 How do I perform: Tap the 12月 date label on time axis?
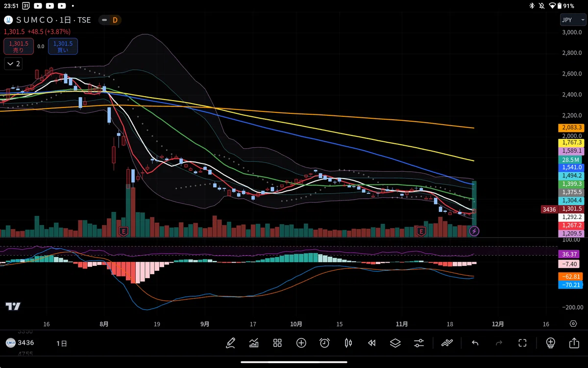(497, 324)
